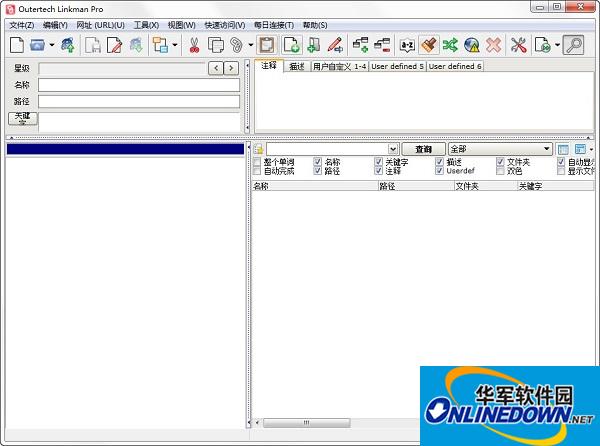The height and width of the screenshot is (446, 600).
Task: Disable the Userdef search checkbox
Action: point(440,171)
